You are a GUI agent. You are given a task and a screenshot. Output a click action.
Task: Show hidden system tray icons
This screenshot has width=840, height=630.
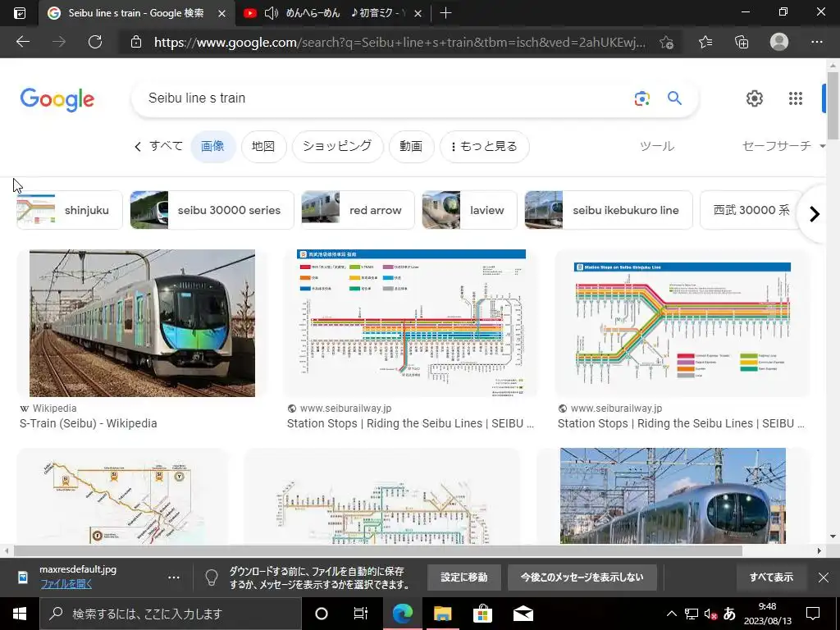[671, 614]
